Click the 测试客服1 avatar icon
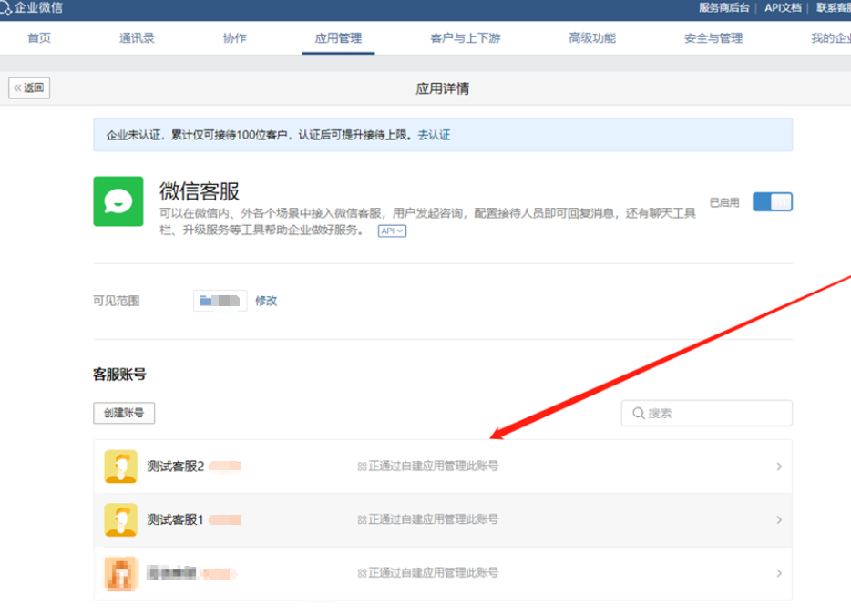The height and width of the screenshot is (616, 851). 120,519
